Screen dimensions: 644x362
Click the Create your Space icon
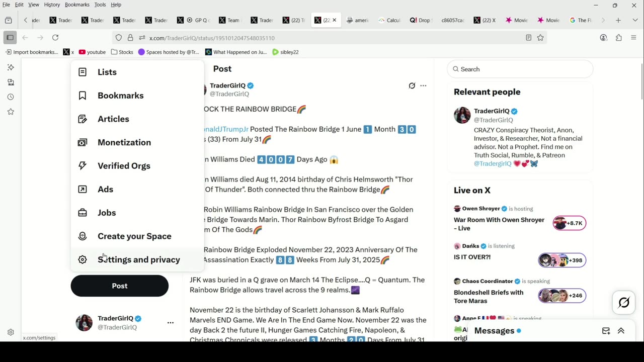83,236
